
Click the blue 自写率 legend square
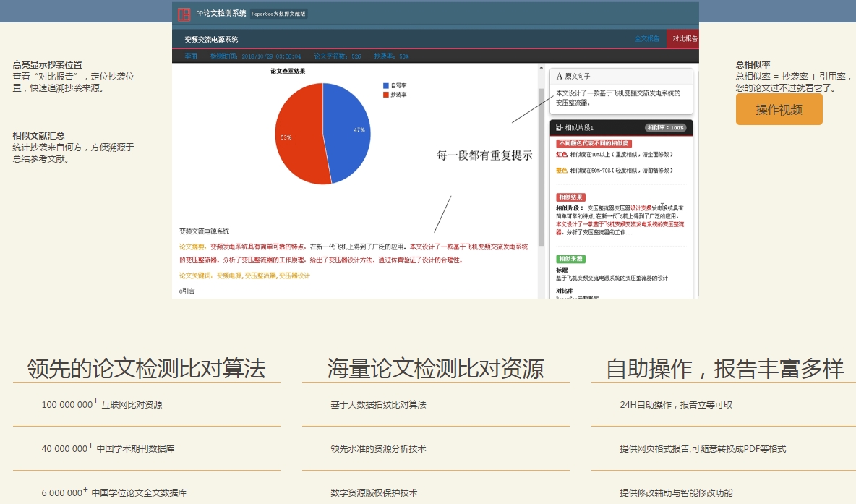click(386, 86)
